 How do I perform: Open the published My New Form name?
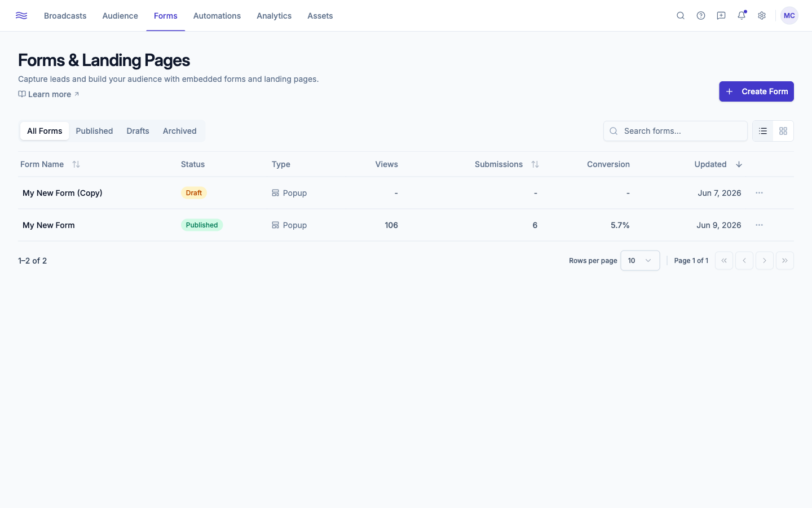48,225
